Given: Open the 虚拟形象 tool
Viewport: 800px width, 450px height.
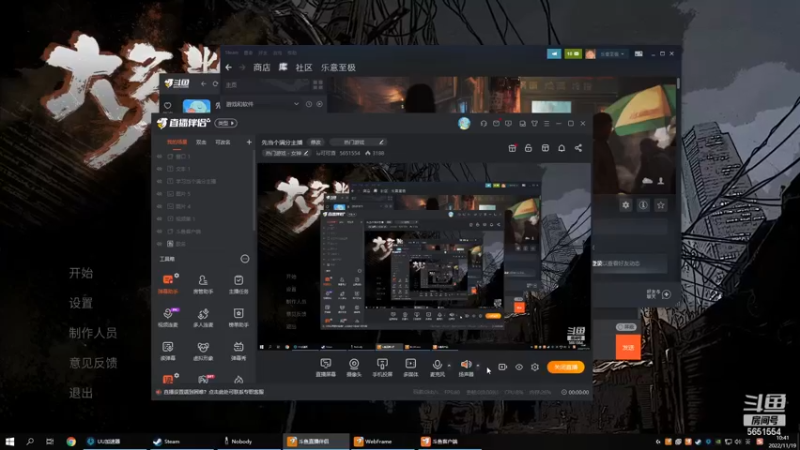Looking at the screenshot, I should pyautogui.click(x=203, y=351).
